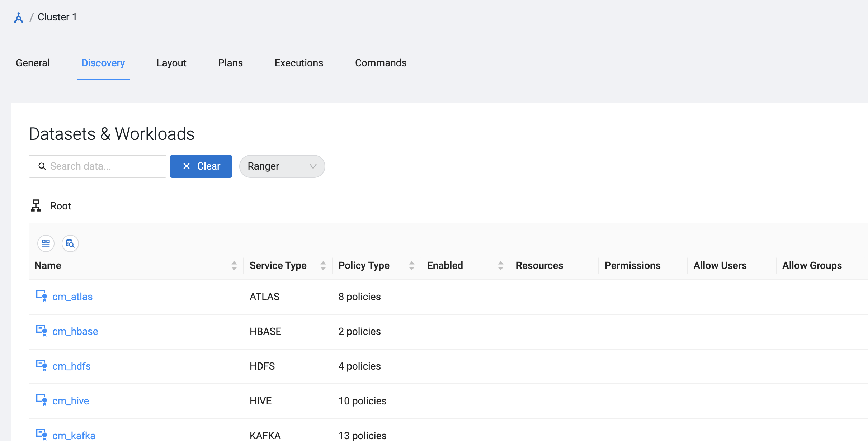
Task: Click the KAFKA service type cell
Action: (x=265, y=435)
